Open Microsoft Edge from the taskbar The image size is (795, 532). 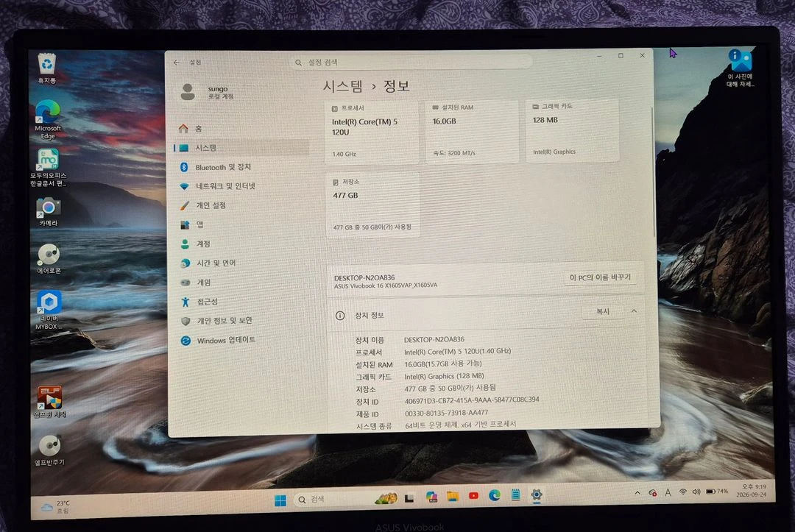495,495
